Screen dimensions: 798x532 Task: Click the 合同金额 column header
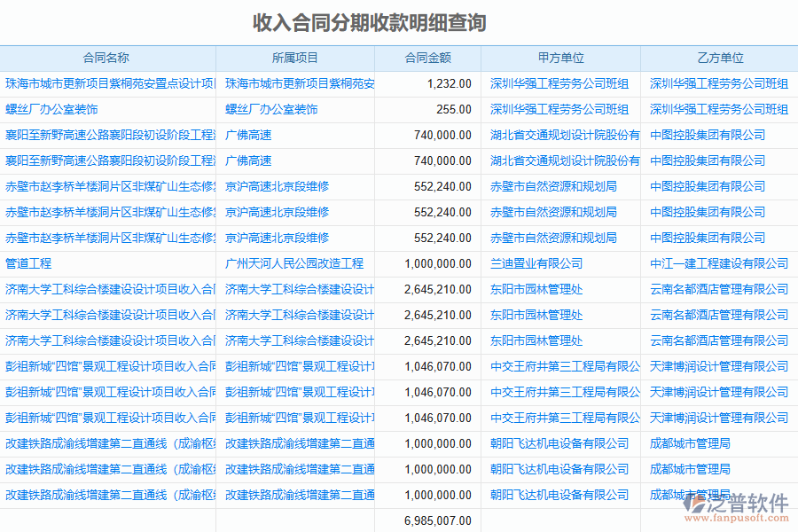(427, 58)
